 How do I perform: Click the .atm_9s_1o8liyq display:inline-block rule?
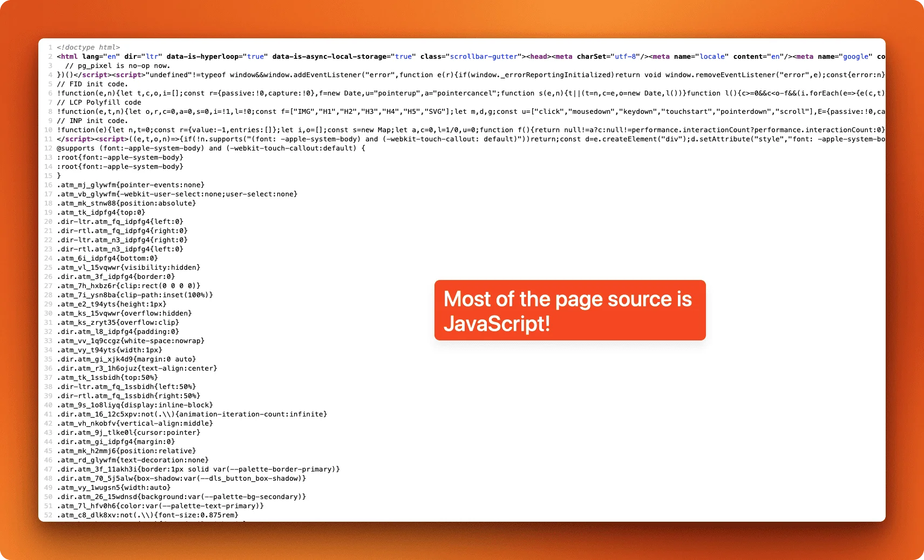coord(134,405)
